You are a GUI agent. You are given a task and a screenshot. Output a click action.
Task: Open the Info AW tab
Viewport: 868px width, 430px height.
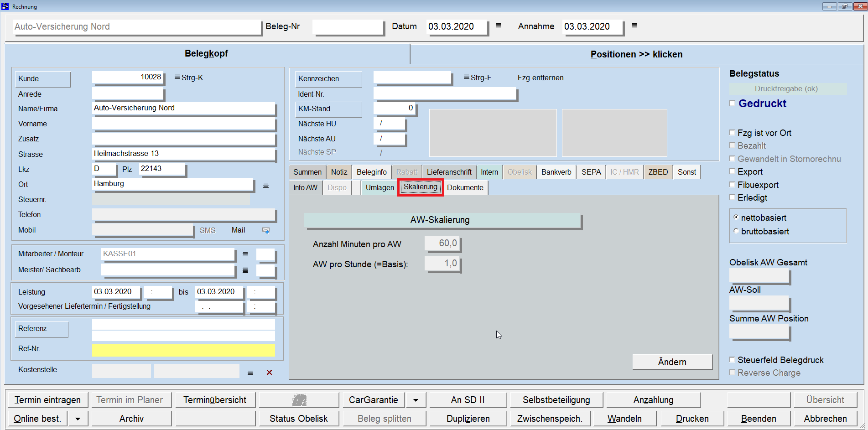coord(306,187)
